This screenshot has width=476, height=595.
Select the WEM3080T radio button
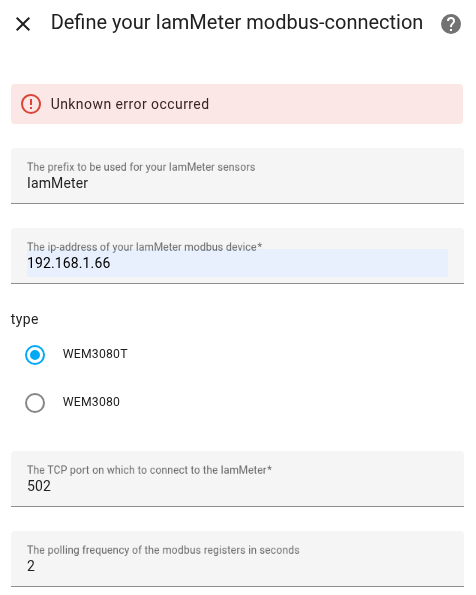tap(35, 355)
